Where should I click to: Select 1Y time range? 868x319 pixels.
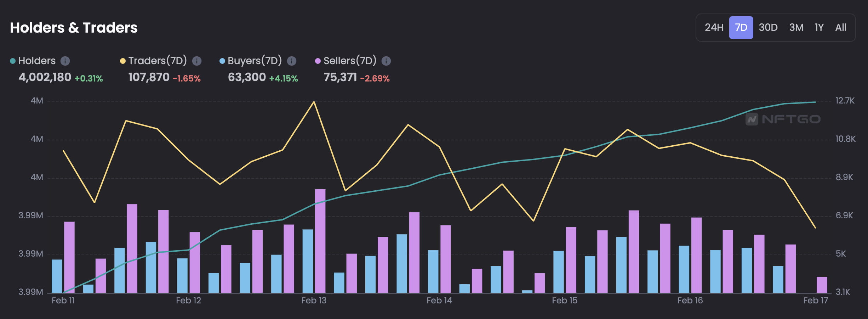pos(819,28)
